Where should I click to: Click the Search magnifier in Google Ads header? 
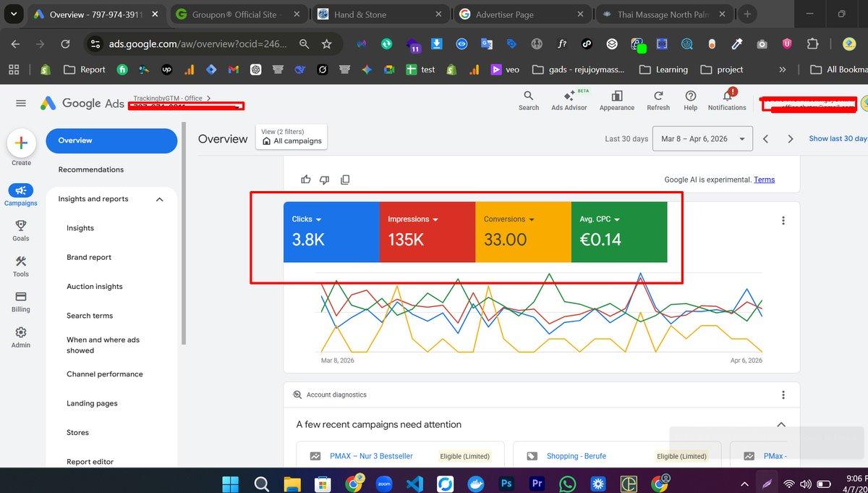point(529,101)
